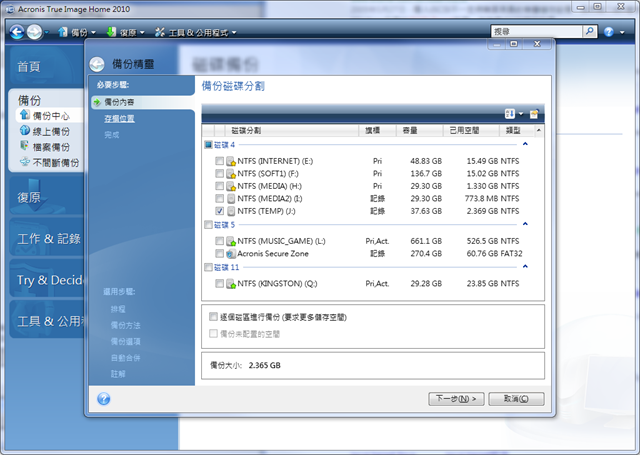Open the 復原 toolbar menu
The image size is (640, 455).
126,32
